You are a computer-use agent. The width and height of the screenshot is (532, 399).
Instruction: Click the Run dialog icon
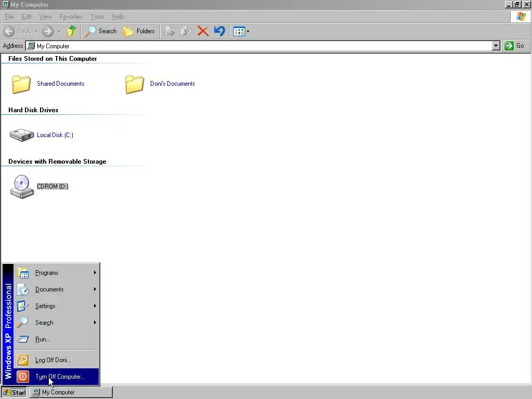(x=23, y=339)
